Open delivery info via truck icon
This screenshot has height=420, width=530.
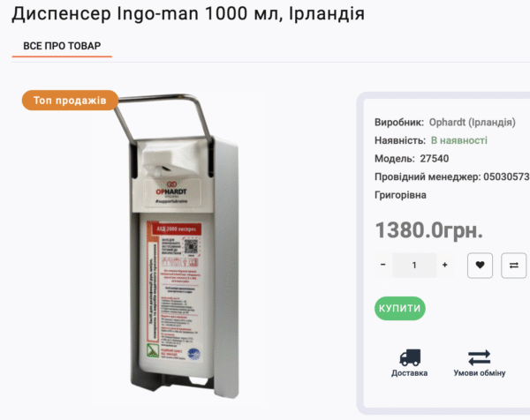pos(410,357)
